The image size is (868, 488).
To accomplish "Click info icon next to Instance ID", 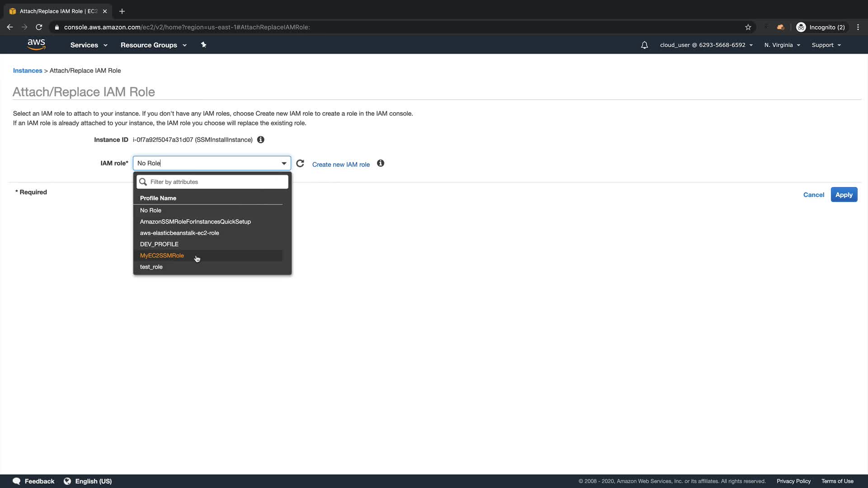I will [261, 140].
